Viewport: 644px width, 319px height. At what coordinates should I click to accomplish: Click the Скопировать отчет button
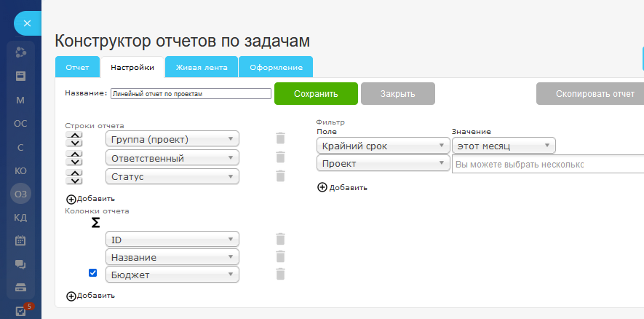(590, 94)
